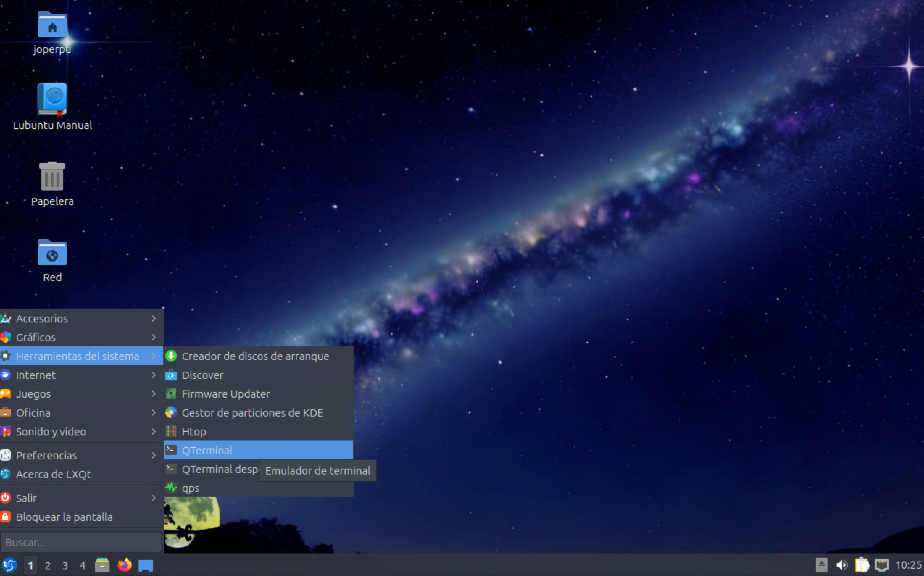Switch to workspace 3

(65, 565)
